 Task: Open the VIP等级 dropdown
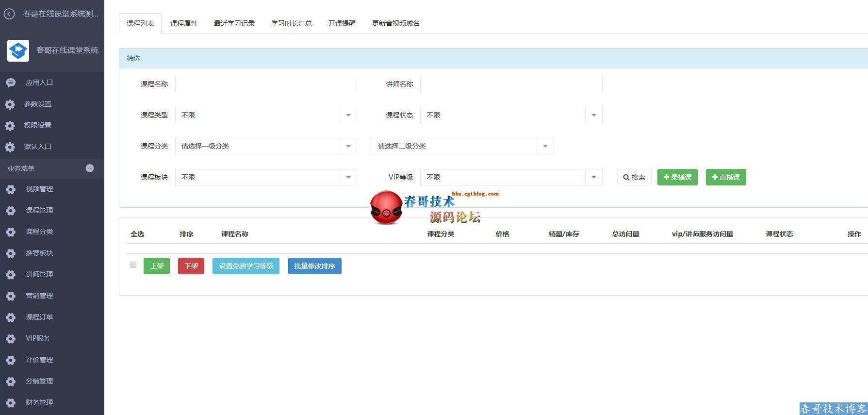coord(511,177)
